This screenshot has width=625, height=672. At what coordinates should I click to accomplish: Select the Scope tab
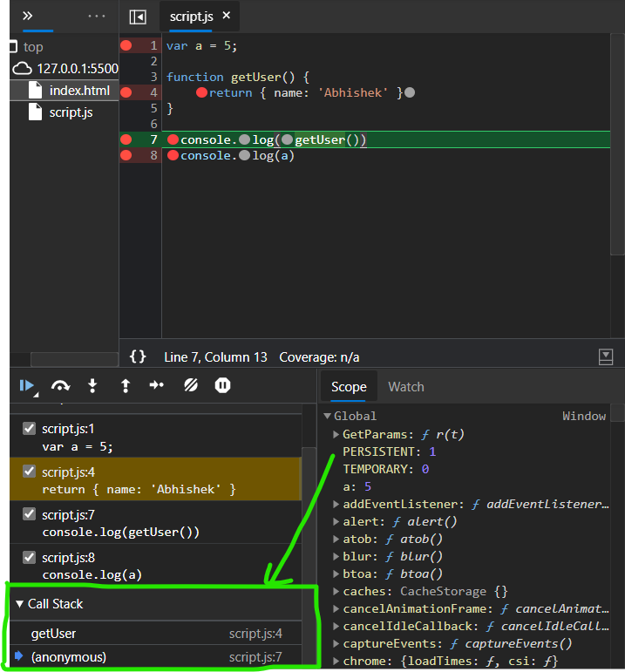pos(349,387)
